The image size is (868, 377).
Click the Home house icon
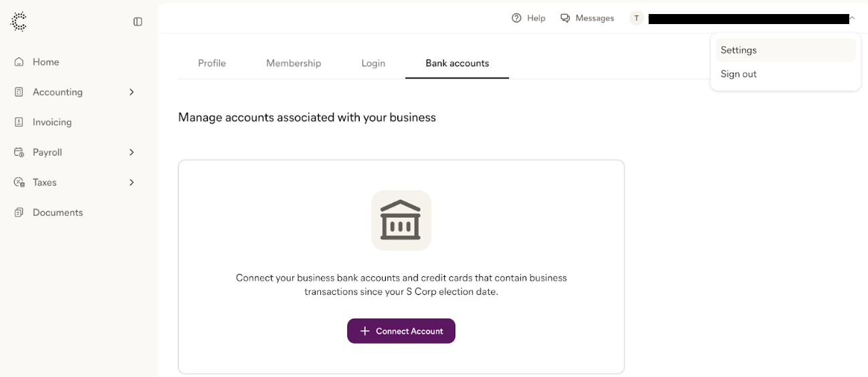click(x=19, y=62)
